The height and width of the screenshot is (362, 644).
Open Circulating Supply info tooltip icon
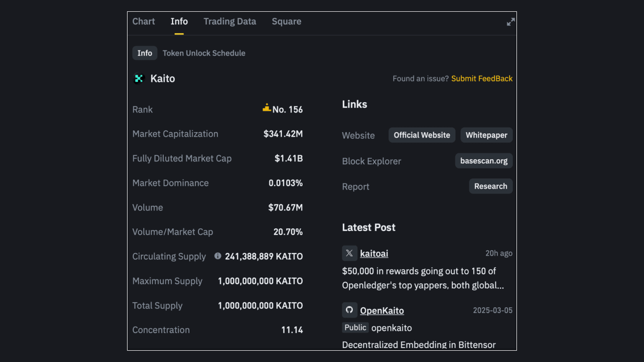coord(218,256)
